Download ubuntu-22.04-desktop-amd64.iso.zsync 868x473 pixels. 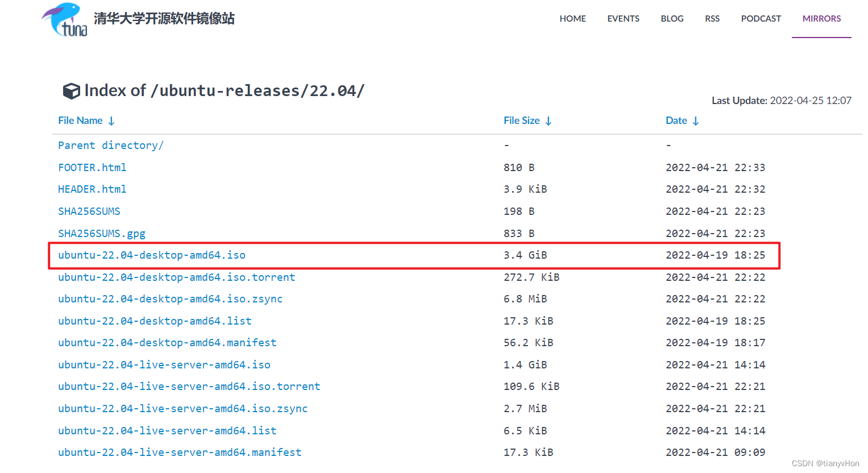coord(171,299)
